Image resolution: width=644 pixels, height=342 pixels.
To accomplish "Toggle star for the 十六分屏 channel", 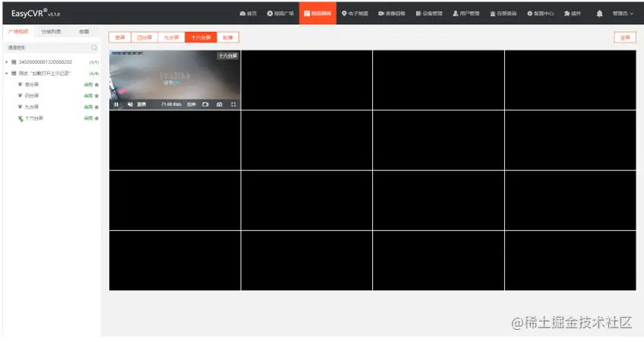I will [96, 119].
